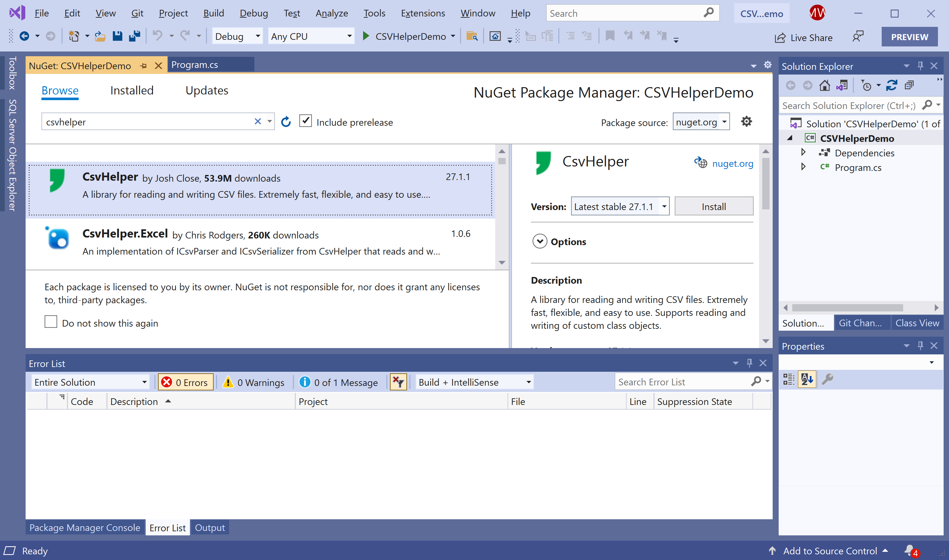Expand the Dependencies tree node

(x=803, y=153)
